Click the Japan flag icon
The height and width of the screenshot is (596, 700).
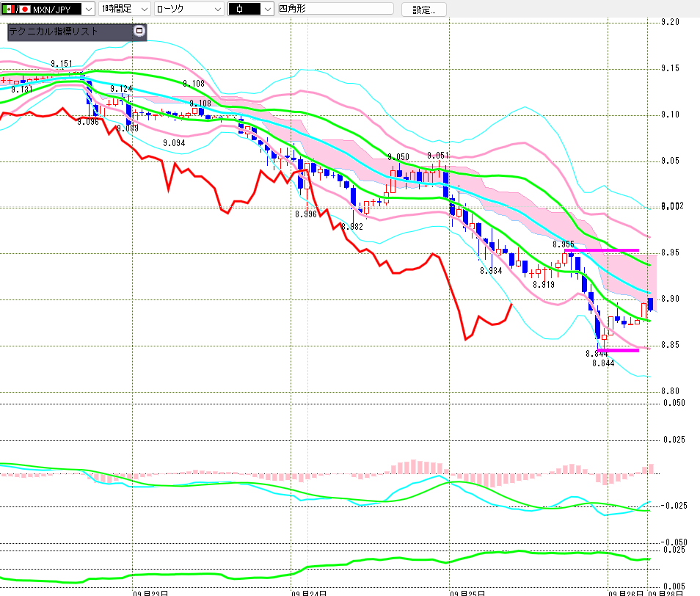[25, 9]
